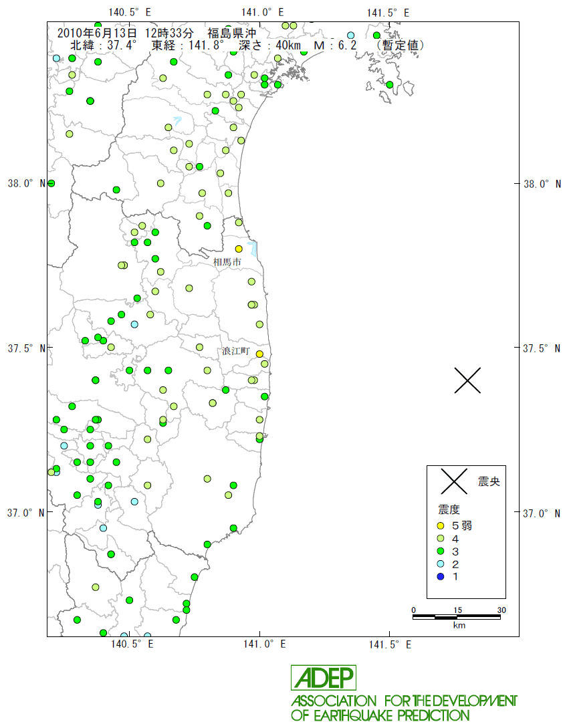The image size is (567, 728).
Task: Click the right axis label 38.0° N
Action: (x=542, y=184)
